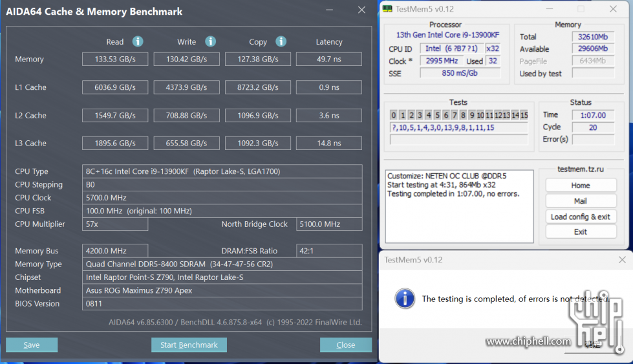The width and height of the screenshot is (633, 364).
Task: Click TestMem5 Available memory value 29606Mb
Action: 593,48
